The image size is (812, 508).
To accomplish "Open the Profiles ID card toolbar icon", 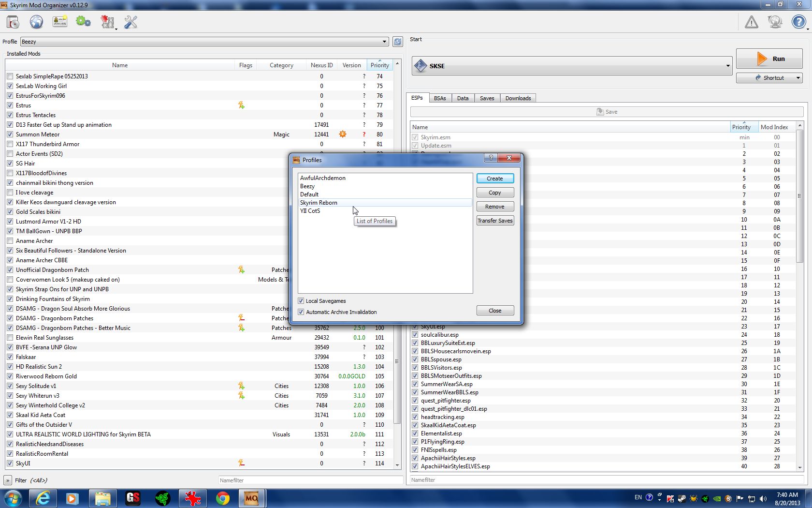I will point(60,22).
